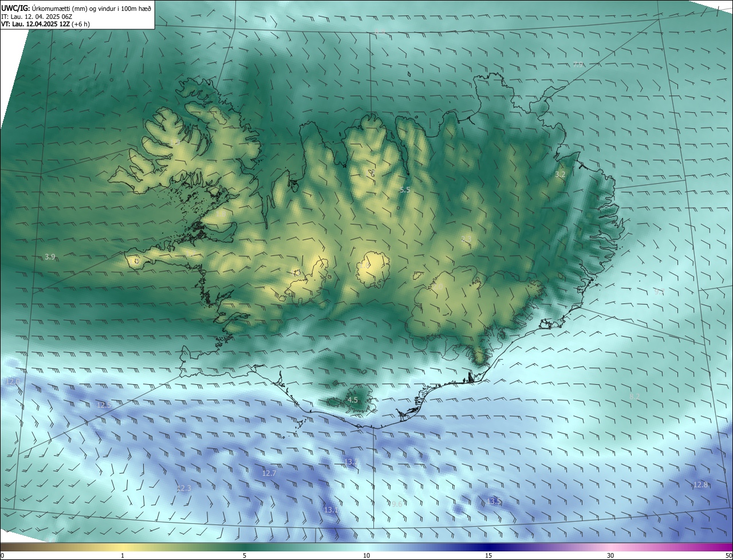The image size is (733, 560).
Task: Click the 8.2 value label on the map
Action: click(635, 396)
